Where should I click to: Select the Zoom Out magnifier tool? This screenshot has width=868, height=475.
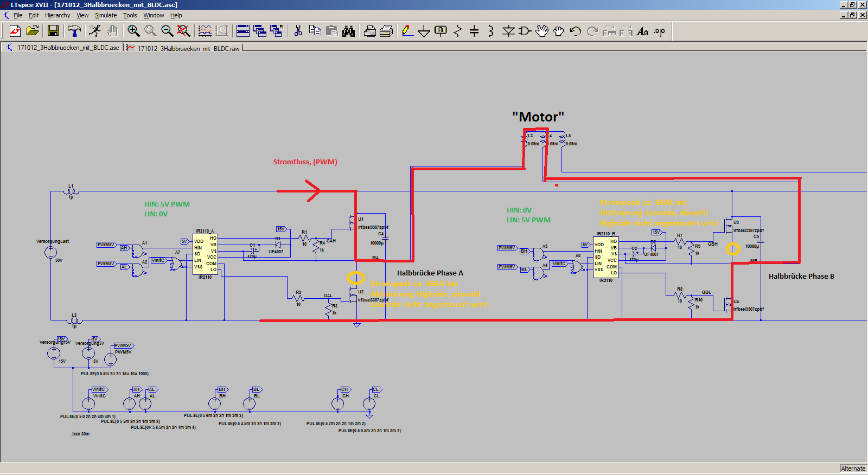167,31
